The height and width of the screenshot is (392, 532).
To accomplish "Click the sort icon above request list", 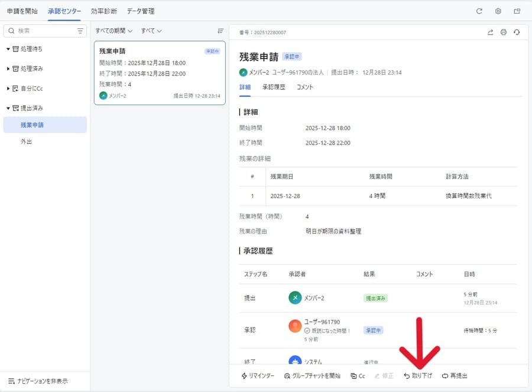I will pyautogui.click(x=220, y=31).
